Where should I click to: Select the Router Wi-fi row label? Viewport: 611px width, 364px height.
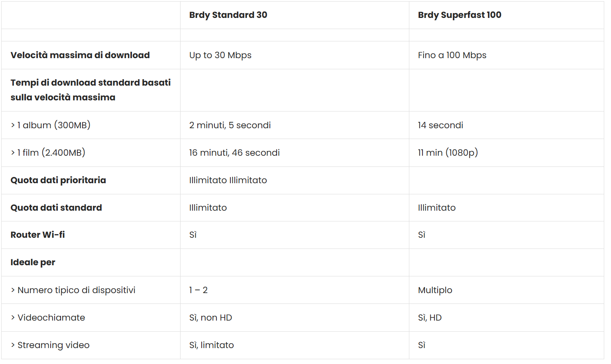37,235
